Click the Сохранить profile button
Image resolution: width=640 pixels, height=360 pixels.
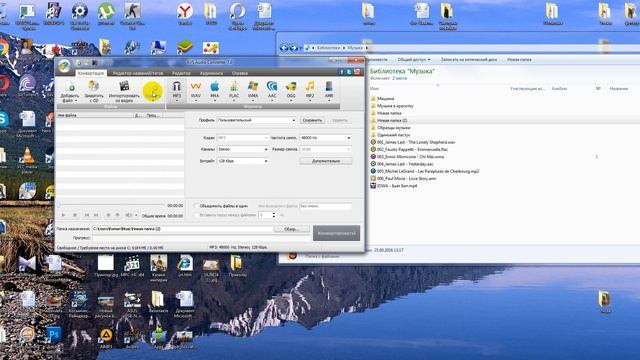pyautogui.click(x=312, y=120)
